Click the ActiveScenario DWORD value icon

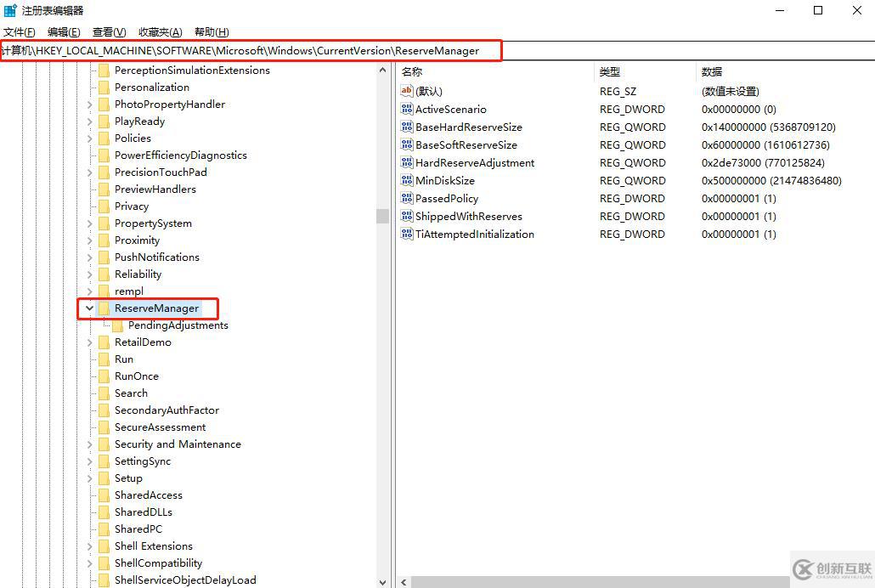click(407, 109)
